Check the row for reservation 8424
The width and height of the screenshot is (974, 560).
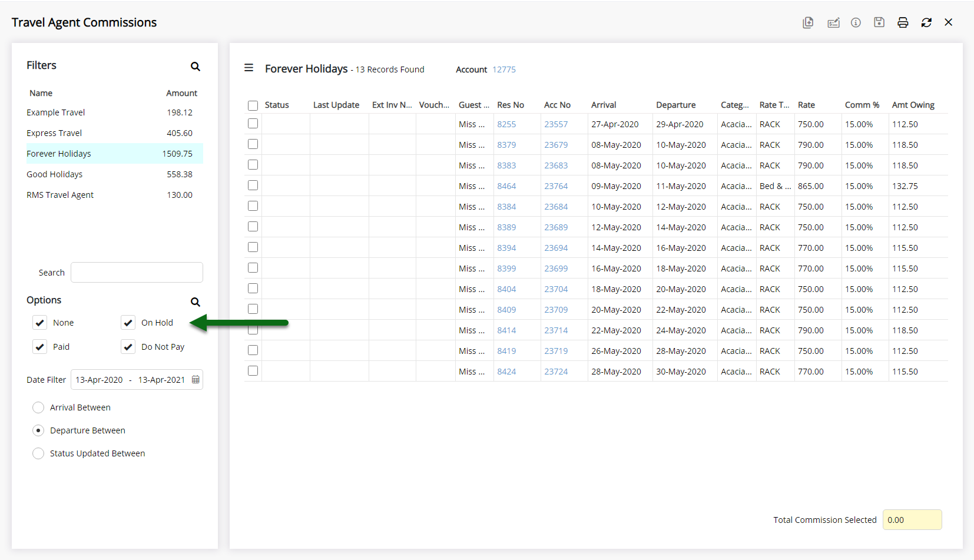point(253,371)
